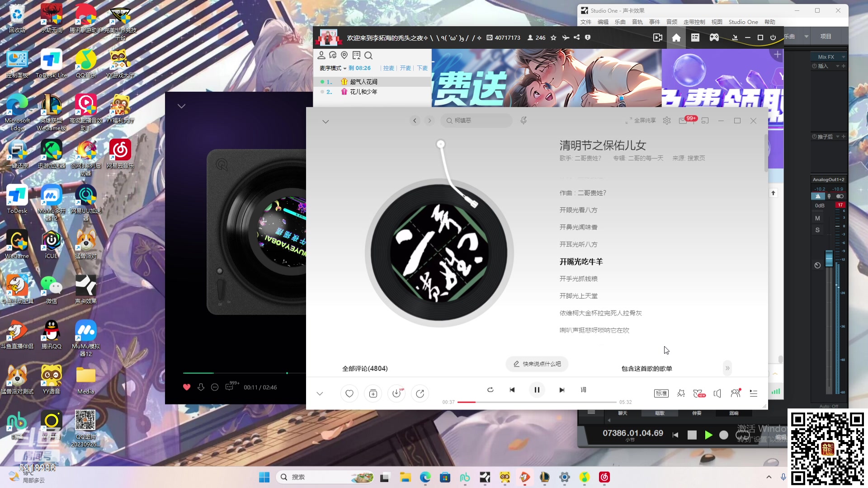
Task: Open NetEase Music settings gear
Action: coord(667,121)
